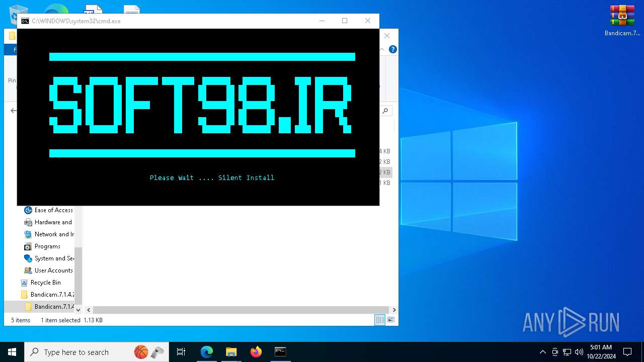Maximize the cmd.exe window
This screenshot has height=362, width=644.
(x=345, y=21)
